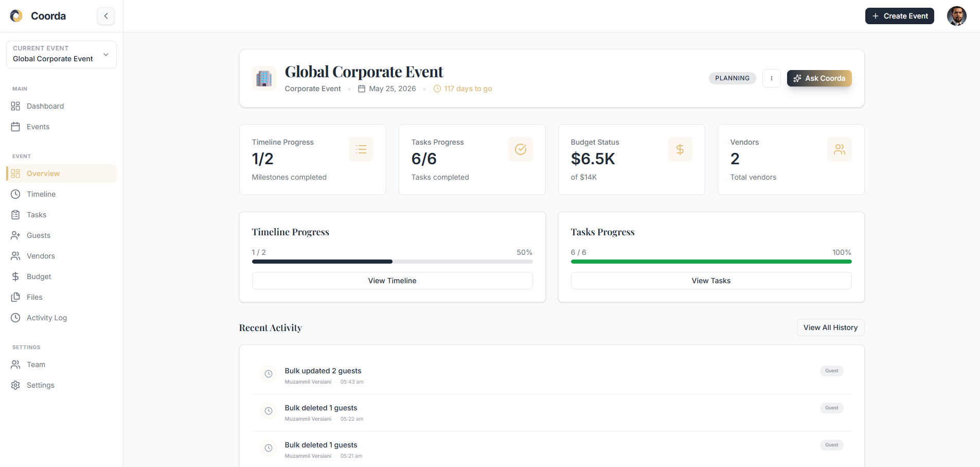
Task: Click View All History
Action: point(830,327)
